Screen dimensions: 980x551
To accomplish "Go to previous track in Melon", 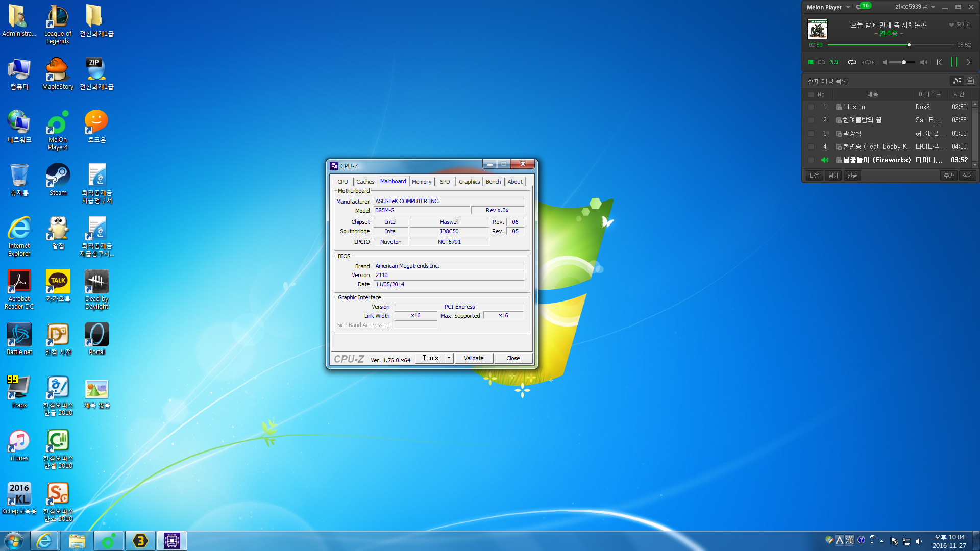I will tap(939, 62).
